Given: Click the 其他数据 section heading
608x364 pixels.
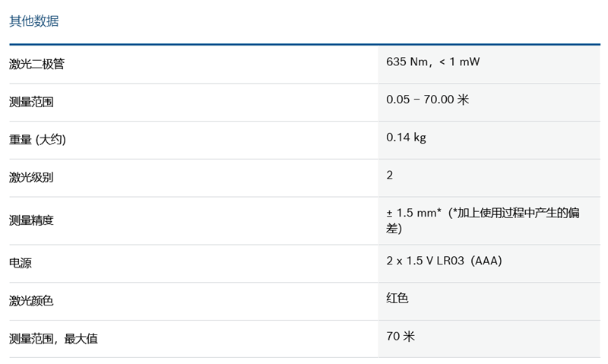Looking at the screenshot, I should tap(34, 21).
